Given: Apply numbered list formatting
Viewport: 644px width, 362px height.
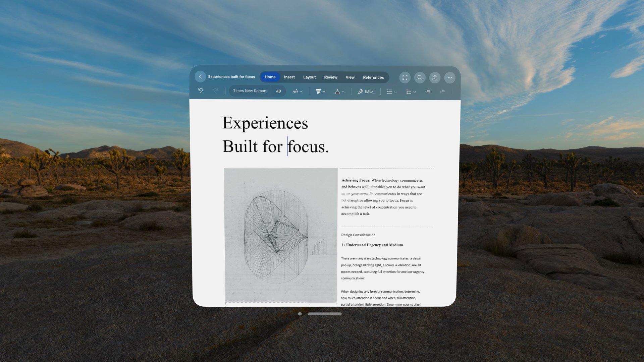Looking at the screenshot, I should [409, 92].
